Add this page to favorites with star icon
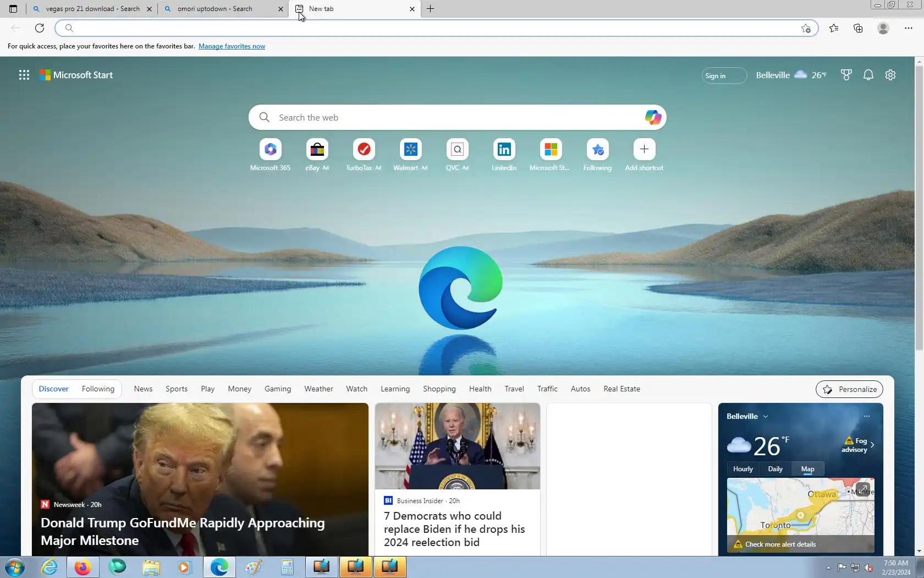924x578 pixels. [806, 28]
